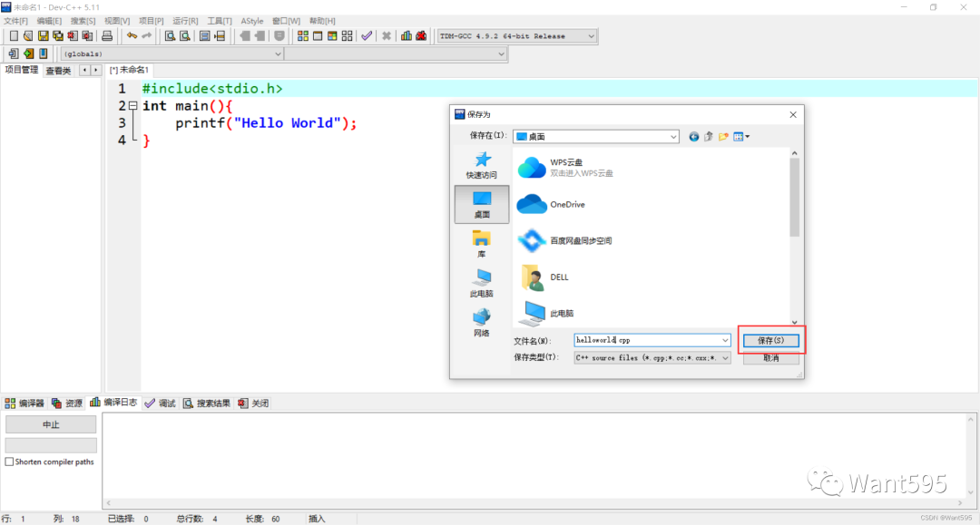Select the WPS云盘 item in file list
The image size is (980, 525).
coord(565,168)
